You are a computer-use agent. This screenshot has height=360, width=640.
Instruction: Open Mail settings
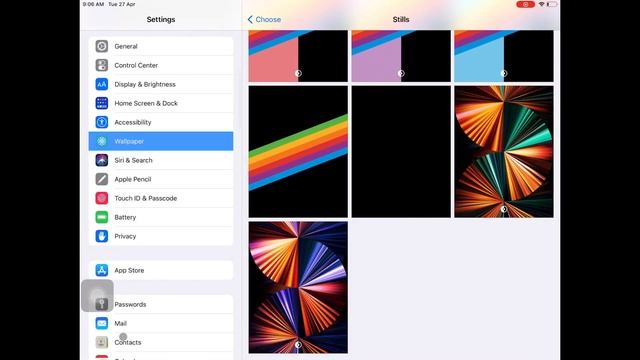[161, 323]
